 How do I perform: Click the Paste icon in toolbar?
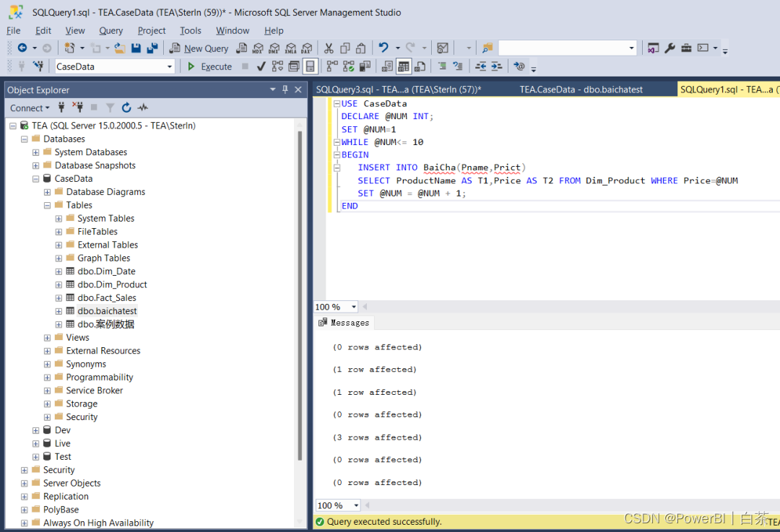coord(361,48)
